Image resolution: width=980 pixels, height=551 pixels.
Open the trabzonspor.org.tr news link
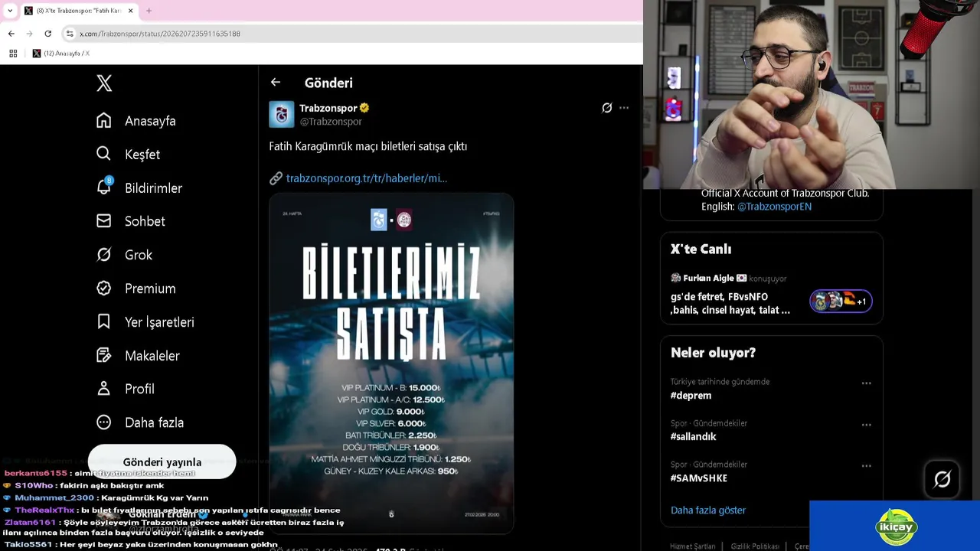click(x=367, y=178)
